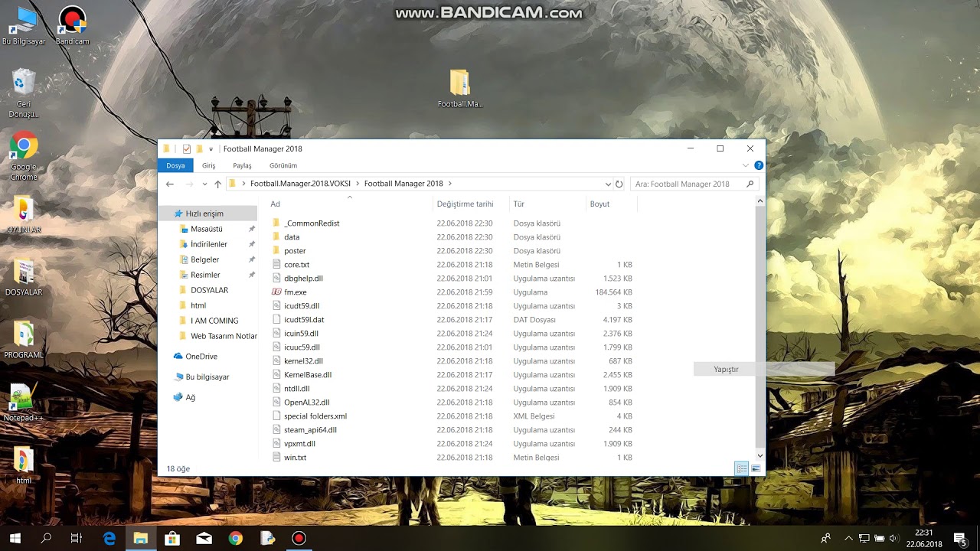The height and width of the screenshot is (551, 980).
Task: Switch to Details view layout toggle
Action: click(741, 468)
